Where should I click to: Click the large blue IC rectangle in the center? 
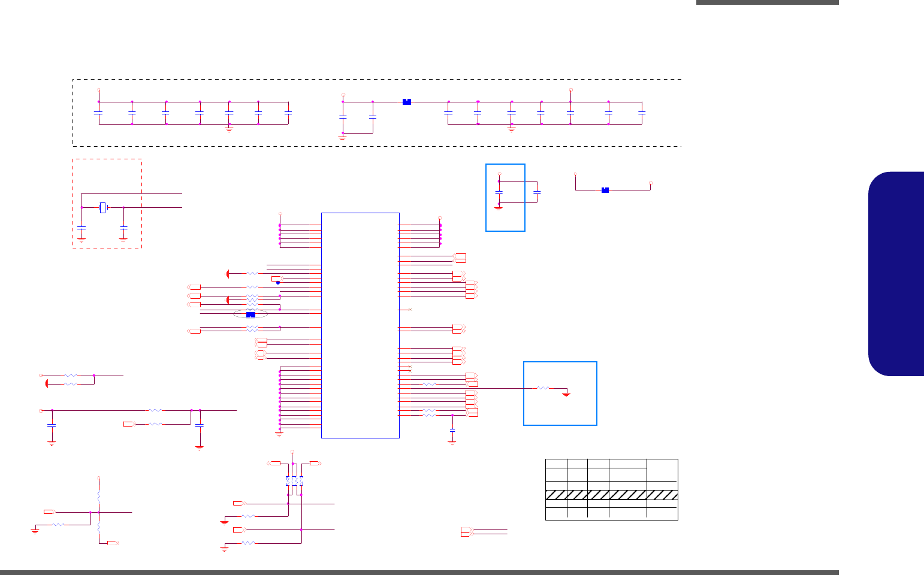tap(360, 325)
